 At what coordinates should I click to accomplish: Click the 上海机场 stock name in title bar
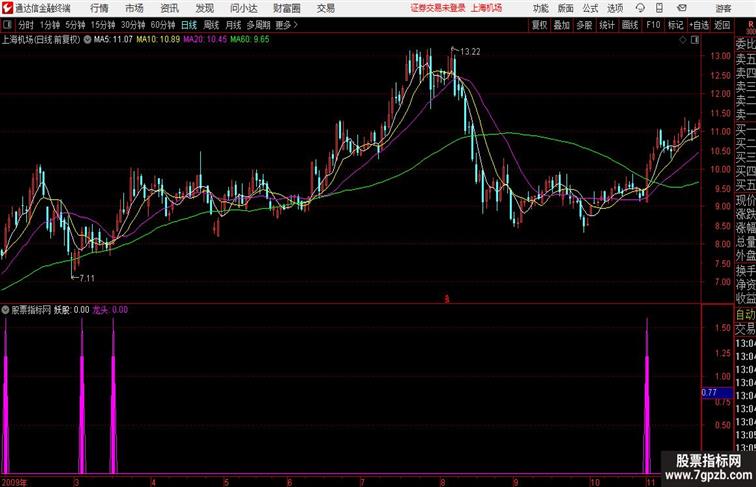[486, 8]
